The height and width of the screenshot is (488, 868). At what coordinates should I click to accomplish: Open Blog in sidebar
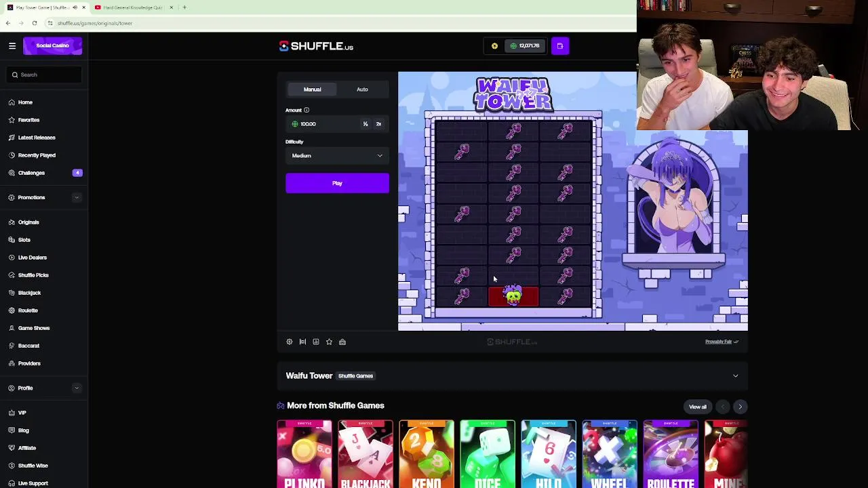coord(23,430)
